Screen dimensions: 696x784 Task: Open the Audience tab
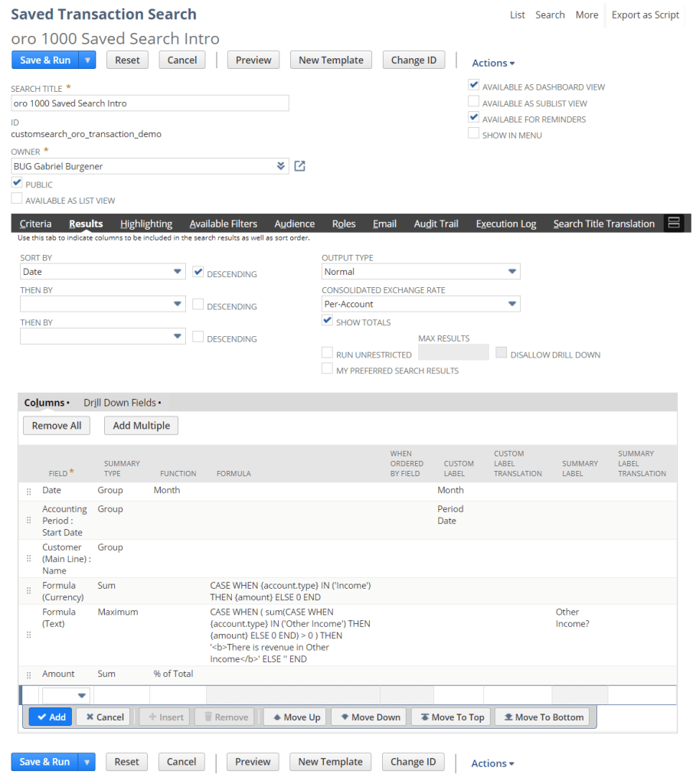pyautogui.click(x=295, y=224)
